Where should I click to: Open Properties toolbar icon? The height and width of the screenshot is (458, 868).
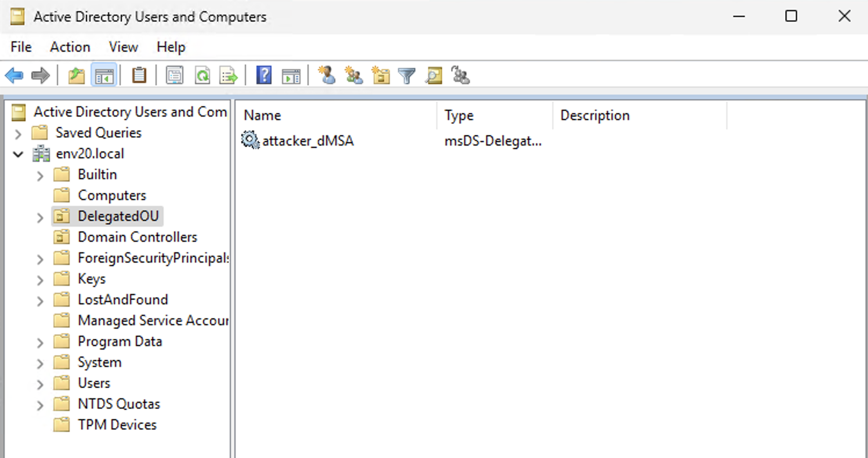tap(175, 75)
